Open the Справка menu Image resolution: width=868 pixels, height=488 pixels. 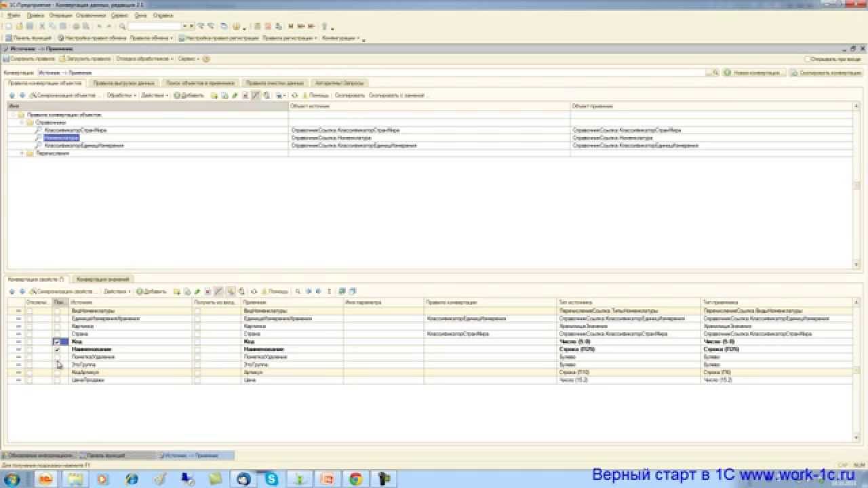pyautogui.click(x=163, y=15)
